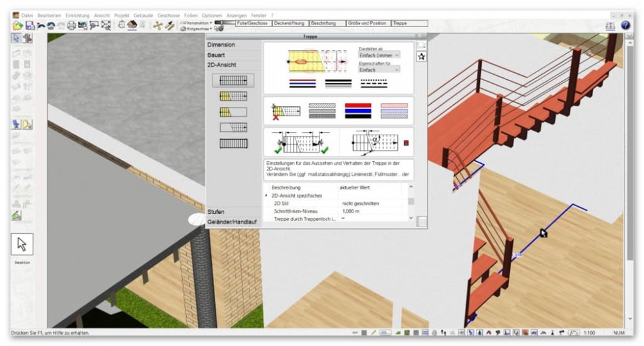Open the Eigenschaften für dropdown

tap(379, 70)
